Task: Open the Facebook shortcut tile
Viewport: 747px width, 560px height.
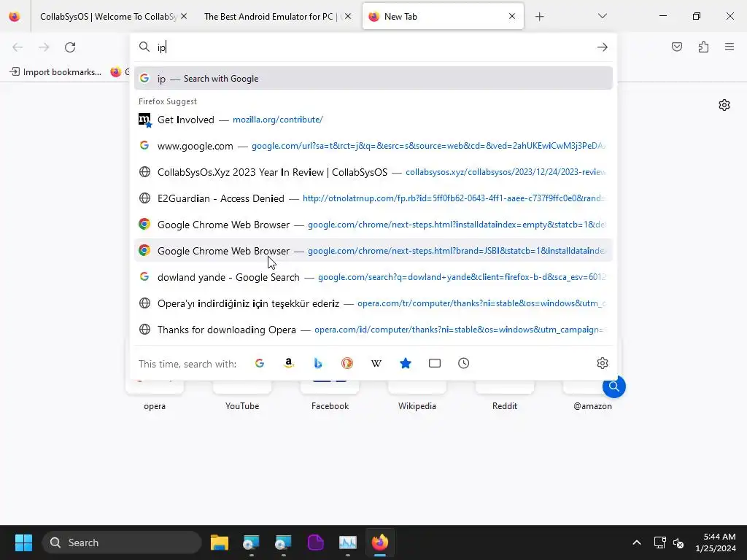Action: (x=330, y=394)
